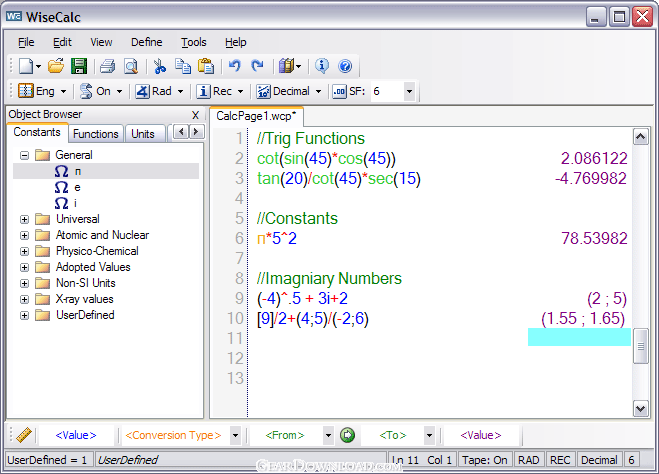Click the source Value input field
Viewport: 659px width, 474px height.
point(76,435)
